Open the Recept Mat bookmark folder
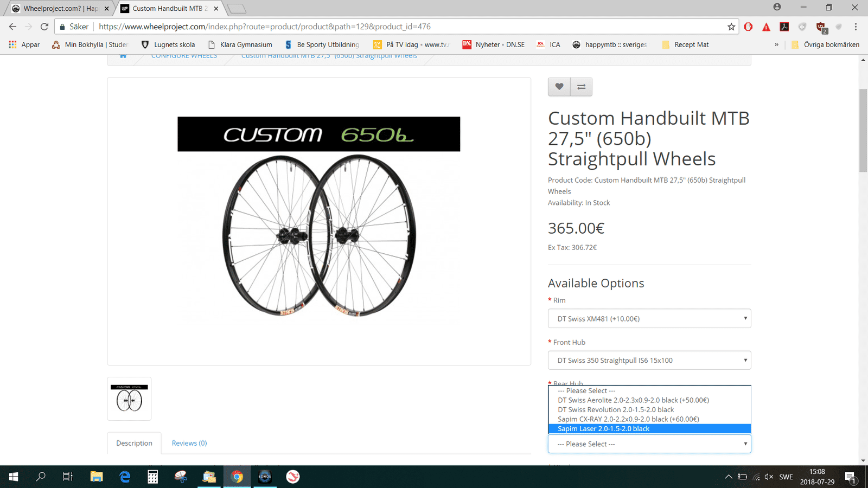 pos(685,44)
